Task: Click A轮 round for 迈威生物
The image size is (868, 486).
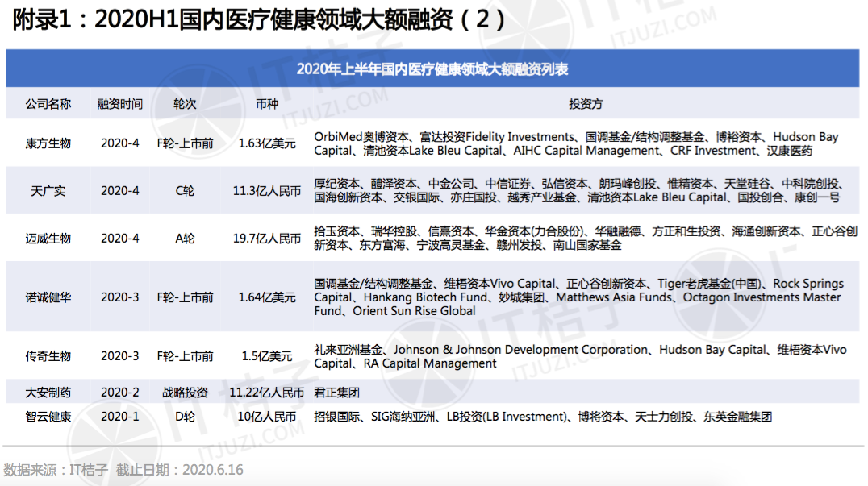Action: 185,239
